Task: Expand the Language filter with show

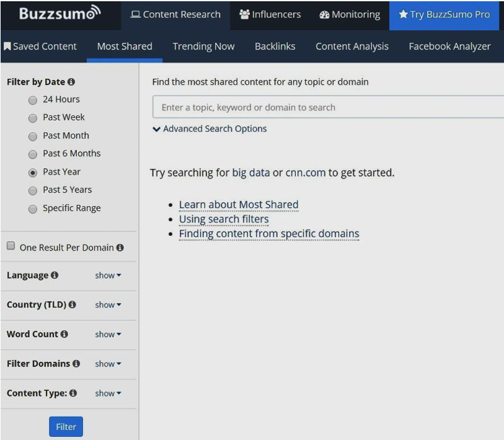Action: (108, 276)
